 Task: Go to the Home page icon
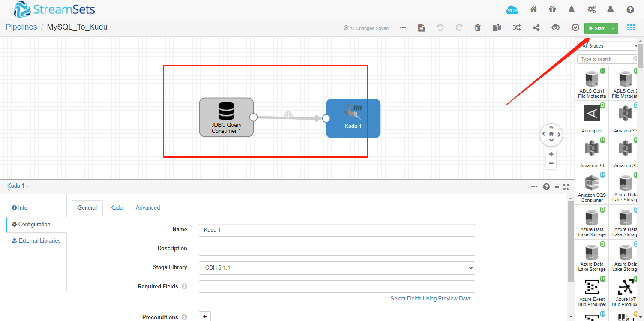[x=533, y=9]
